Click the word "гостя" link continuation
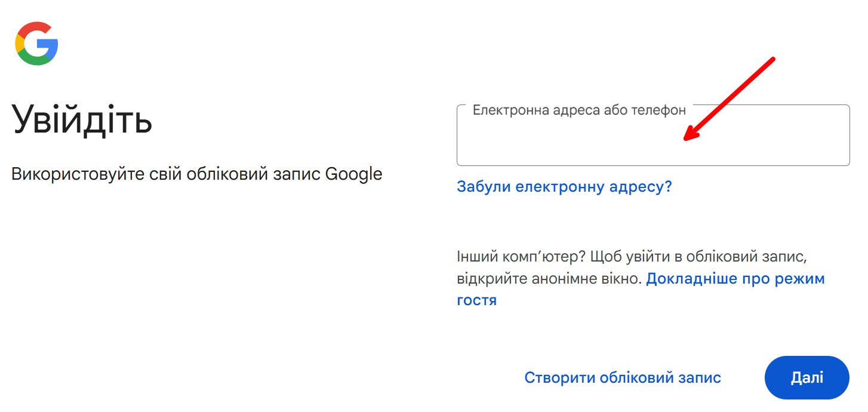 (476, 300)
